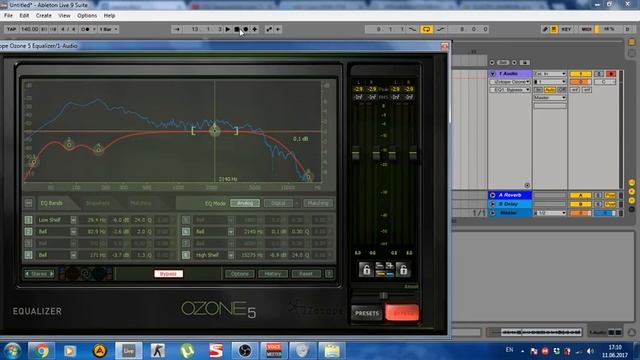Fold the 1 Audio track triangle
640x360 pixels.
[493, 74]
